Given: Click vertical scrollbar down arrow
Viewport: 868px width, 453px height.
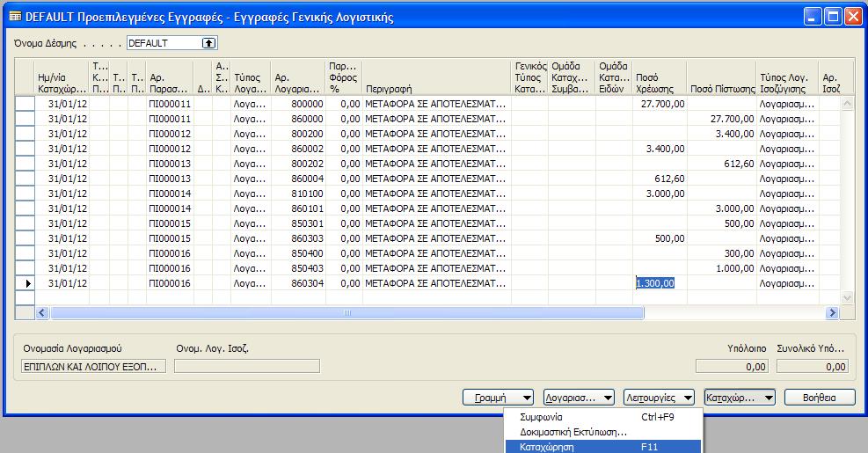Looking at the screenshot, I should click(x=847, y=298).
